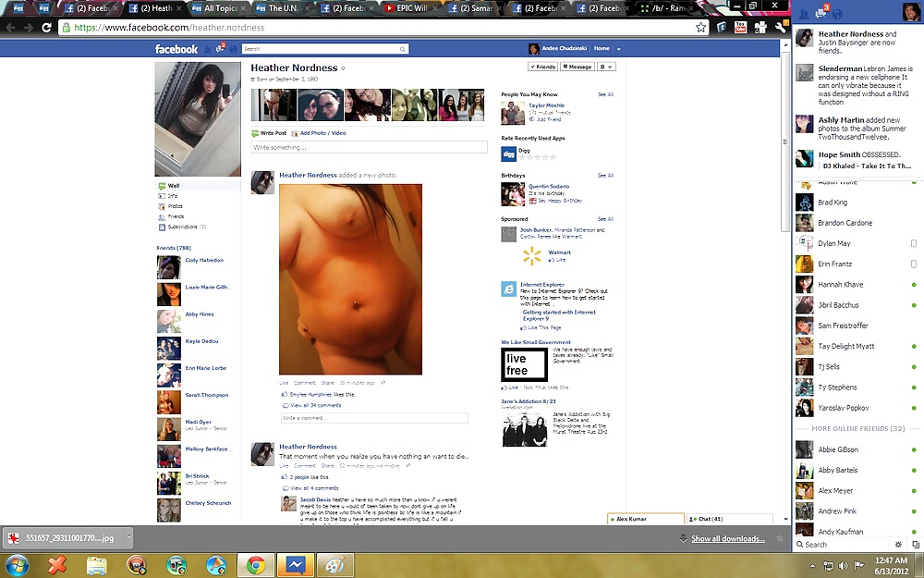Click the Walmart spark logo
924x578 pixels.
point(531,255)
